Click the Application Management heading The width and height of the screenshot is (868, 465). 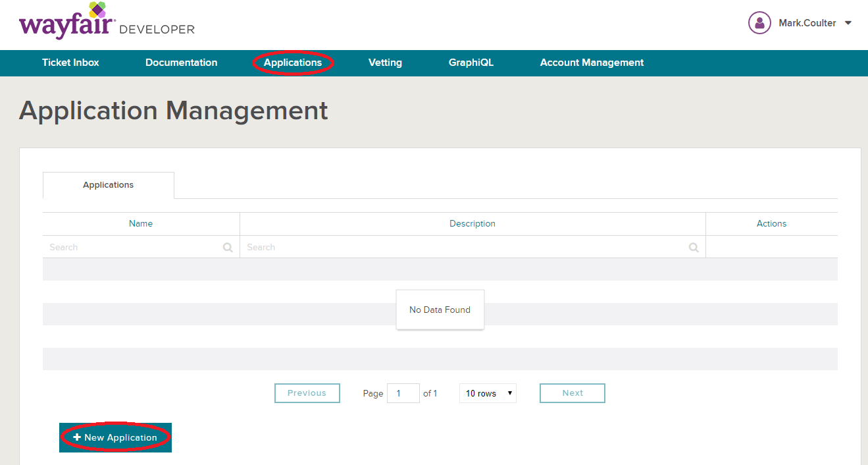pyautogui.click(x=174, y=111)
